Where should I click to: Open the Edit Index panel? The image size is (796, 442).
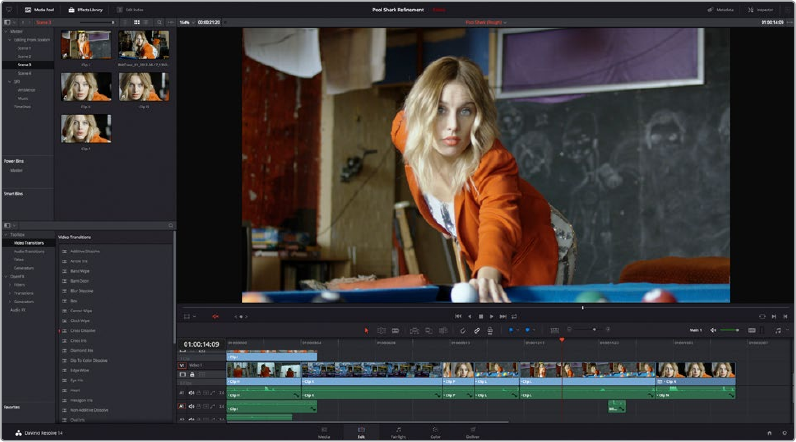point(130,10)
